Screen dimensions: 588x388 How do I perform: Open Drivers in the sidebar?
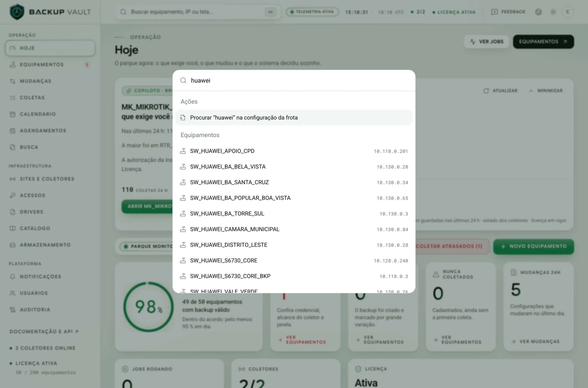[50, 212]
